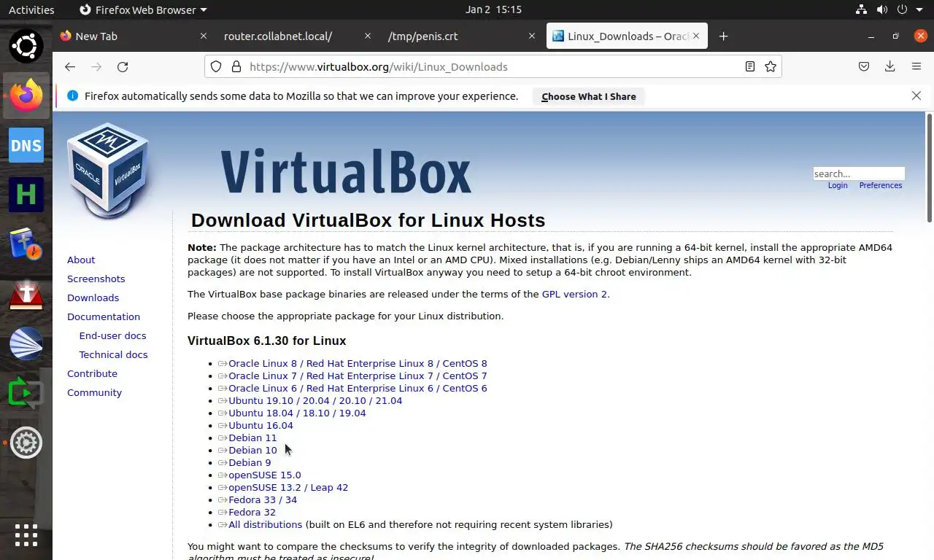Expand Firefox Web Browser app menu
934x560 pixels.
pyautogui.click(x=143, y=9)
